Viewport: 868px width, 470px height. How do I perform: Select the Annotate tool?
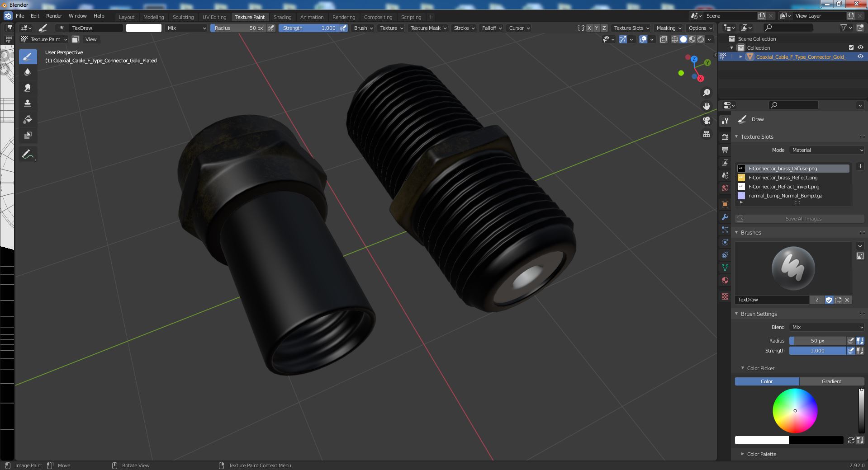coord(28,155)
